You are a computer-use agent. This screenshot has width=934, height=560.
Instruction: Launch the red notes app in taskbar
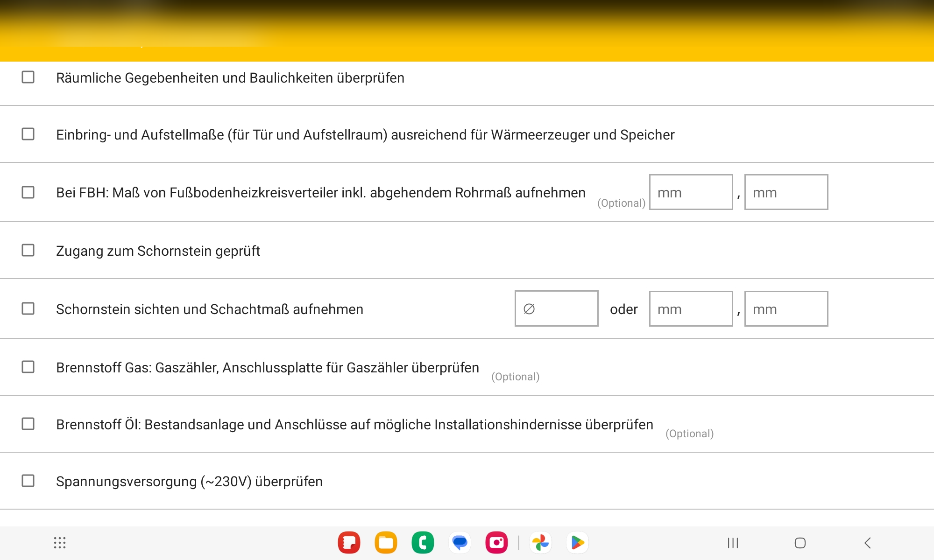pyautogui.click(x=349, y=543)
